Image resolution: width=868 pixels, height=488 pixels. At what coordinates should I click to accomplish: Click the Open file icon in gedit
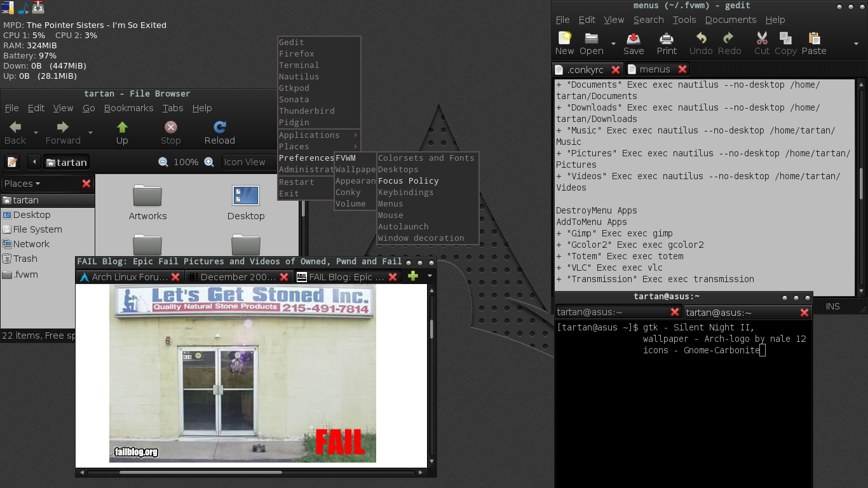(x=592, y=44)
